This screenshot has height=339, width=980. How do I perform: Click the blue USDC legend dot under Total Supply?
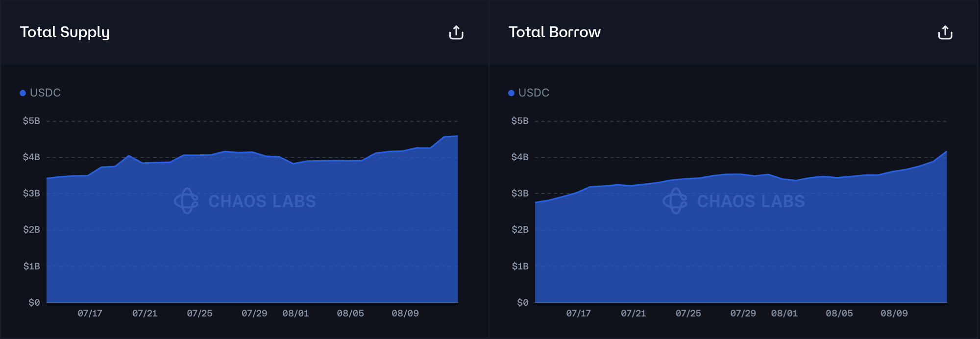point(23,93)
